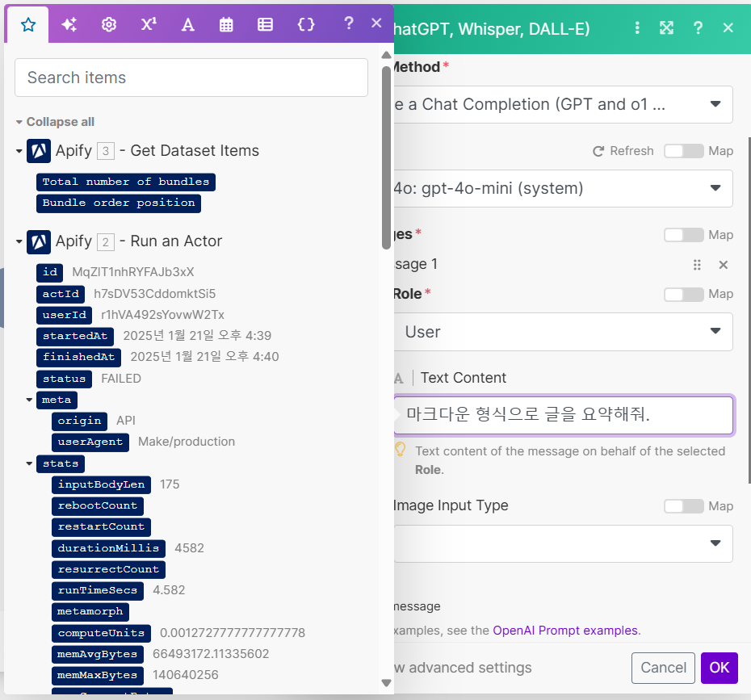
Task: Toggle Map switch for Messages
Action: (x=683, y=235)
